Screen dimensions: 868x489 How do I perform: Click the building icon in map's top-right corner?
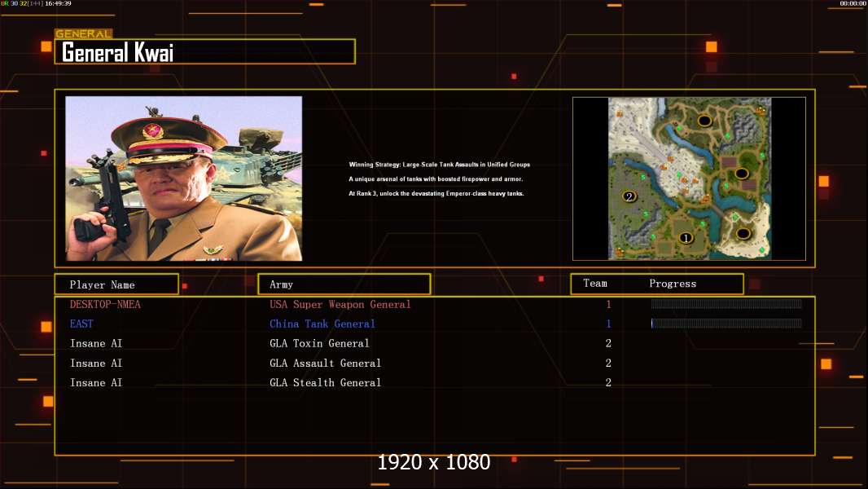761,108
